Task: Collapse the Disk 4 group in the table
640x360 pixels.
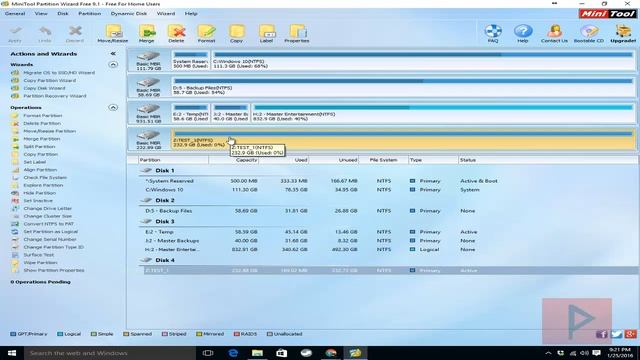Action: pos(146,260)
